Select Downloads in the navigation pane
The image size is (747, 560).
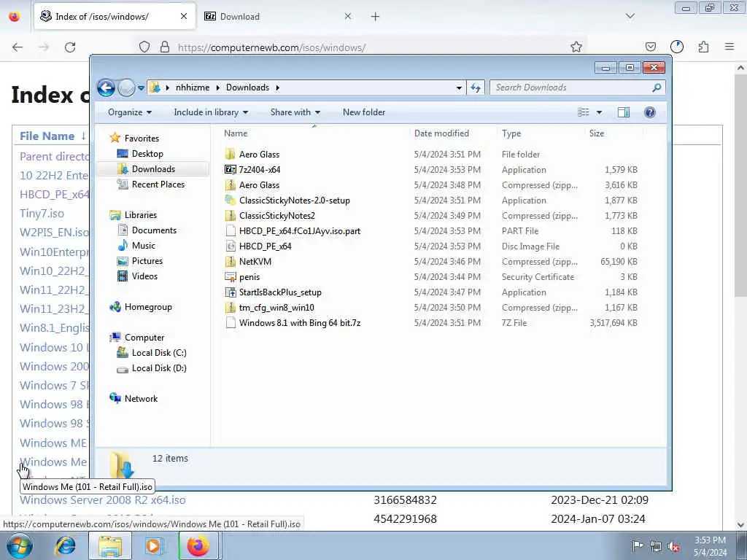coord(153,169)
